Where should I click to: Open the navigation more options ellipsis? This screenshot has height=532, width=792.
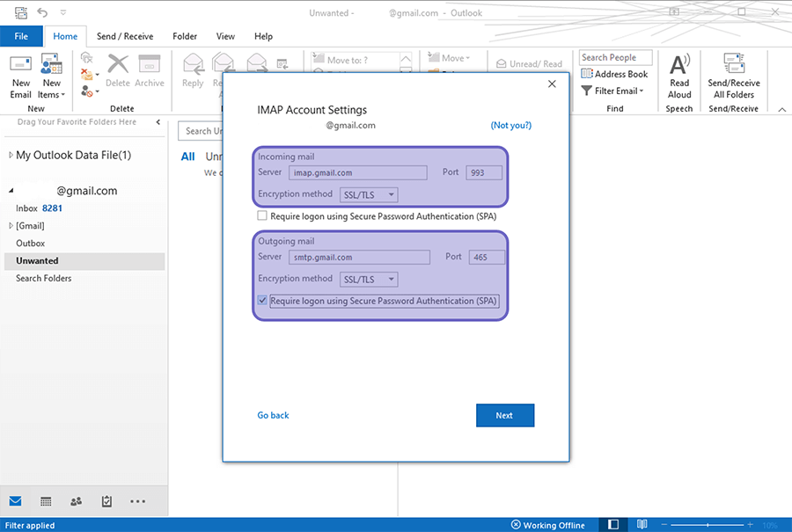tap(137, 501)
